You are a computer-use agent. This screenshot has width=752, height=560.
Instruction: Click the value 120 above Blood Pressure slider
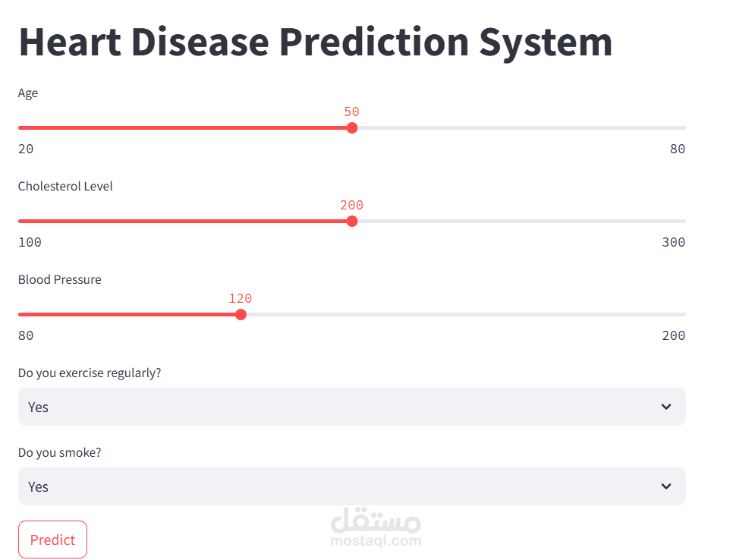[240, 298]
